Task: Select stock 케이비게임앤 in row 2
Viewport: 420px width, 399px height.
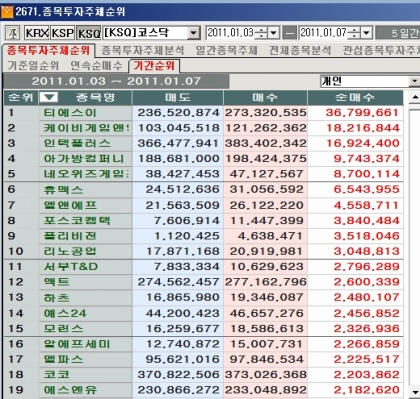Action: click(x=87, y=128)
